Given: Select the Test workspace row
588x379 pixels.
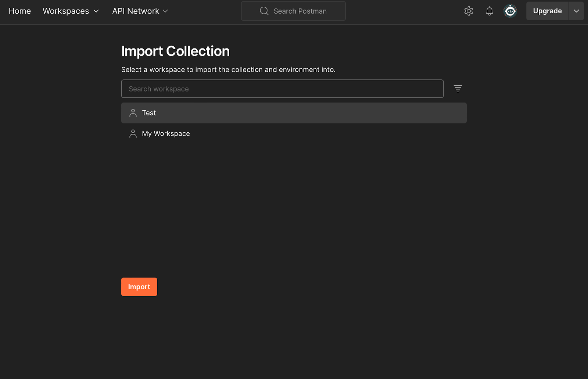Looking at the screenshot, I should [x=294, y=113].
